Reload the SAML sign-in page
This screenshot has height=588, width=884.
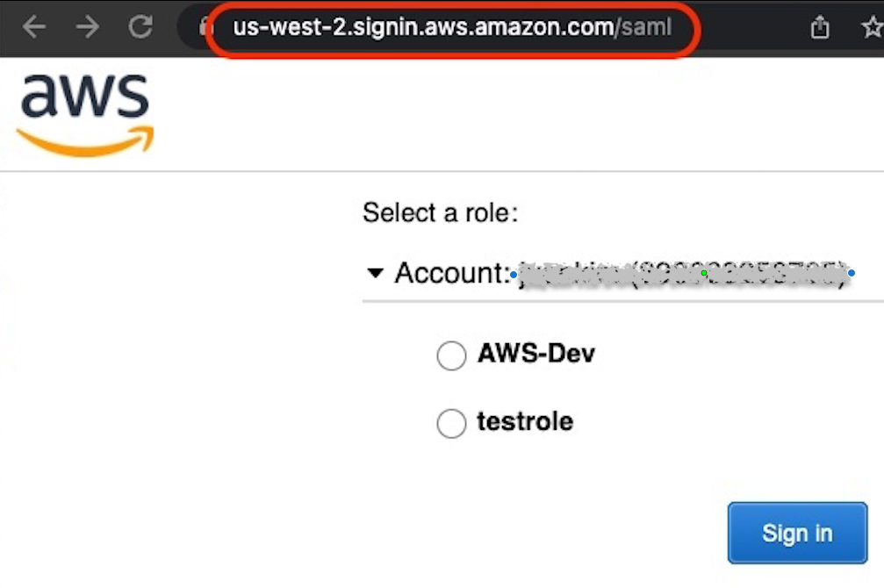[x=140, y=26]
